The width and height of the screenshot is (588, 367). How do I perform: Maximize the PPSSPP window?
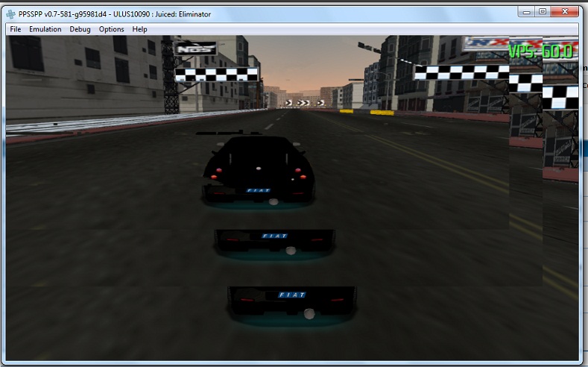pos(543,11)
